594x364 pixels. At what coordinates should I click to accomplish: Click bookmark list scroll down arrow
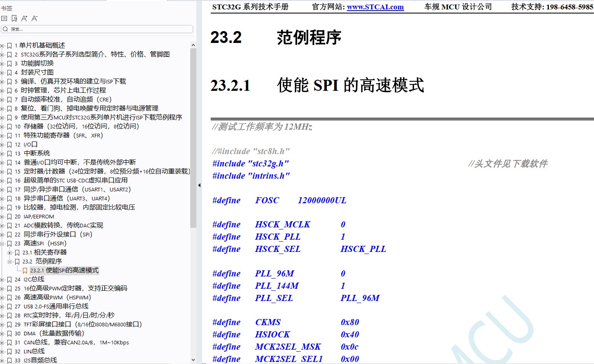(x=193, y=360)
